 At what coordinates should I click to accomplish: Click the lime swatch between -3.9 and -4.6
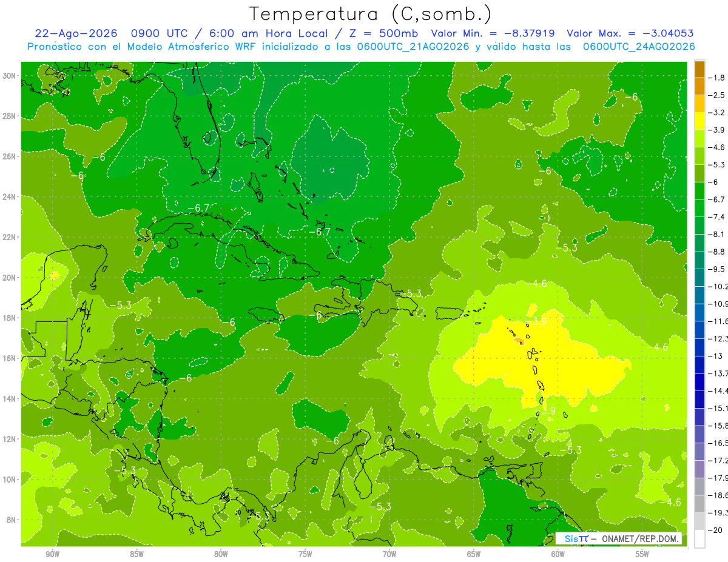coord(699,138)
